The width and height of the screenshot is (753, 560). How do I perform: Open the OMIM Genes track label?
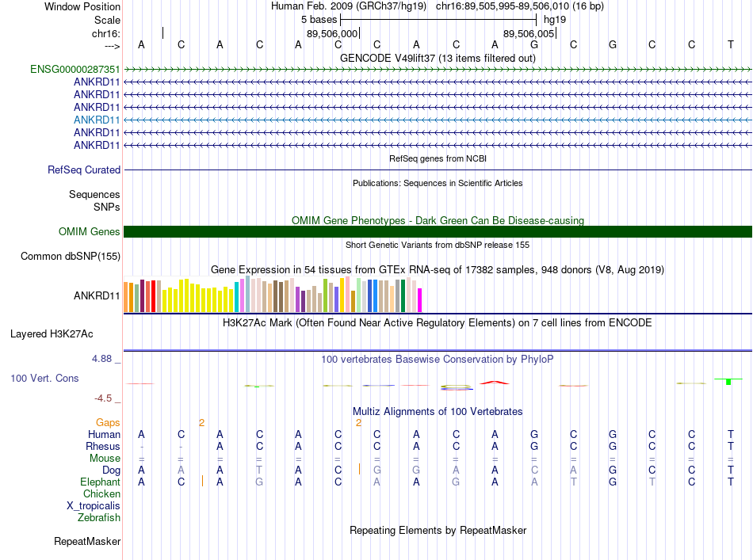coord(90,232)
